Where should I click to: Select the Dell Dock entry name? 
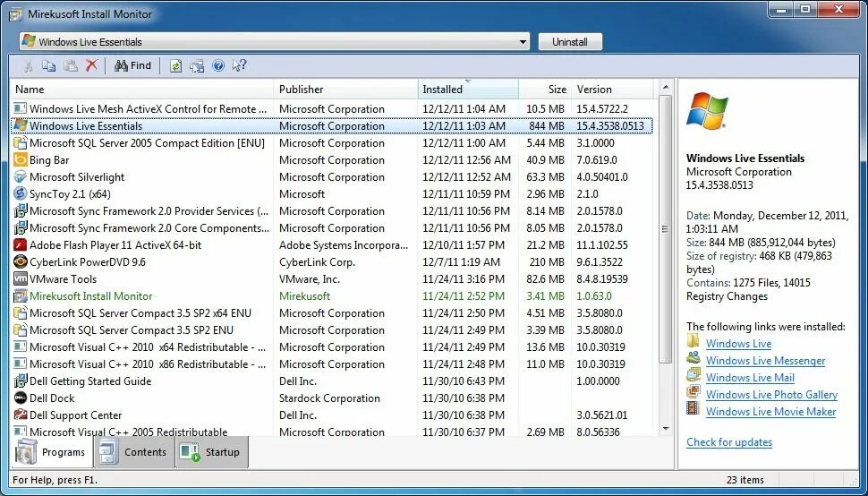click(52, 398)
